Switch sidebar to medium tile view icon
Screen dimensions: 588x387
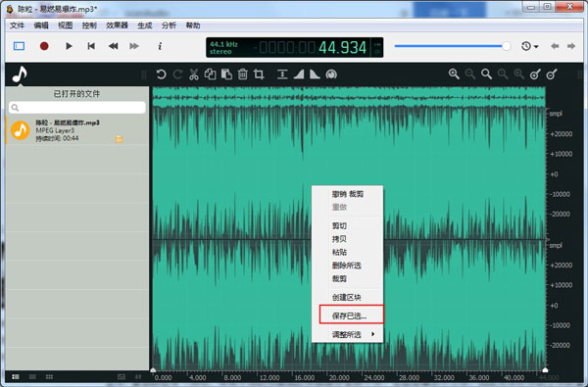(32, 376)
